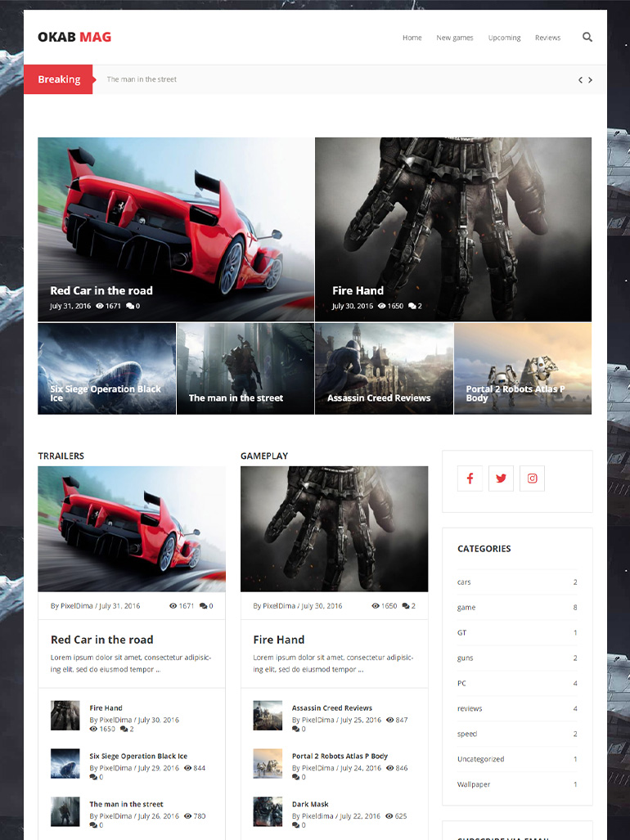Select the cars category
The image size is (630, 840).
pyautogui.click(x=464, y=582)
